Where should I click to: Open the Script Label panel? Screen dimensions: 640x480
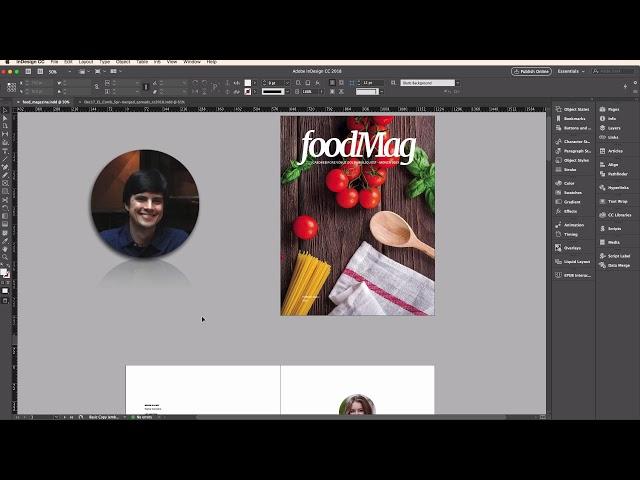(616, 256)
